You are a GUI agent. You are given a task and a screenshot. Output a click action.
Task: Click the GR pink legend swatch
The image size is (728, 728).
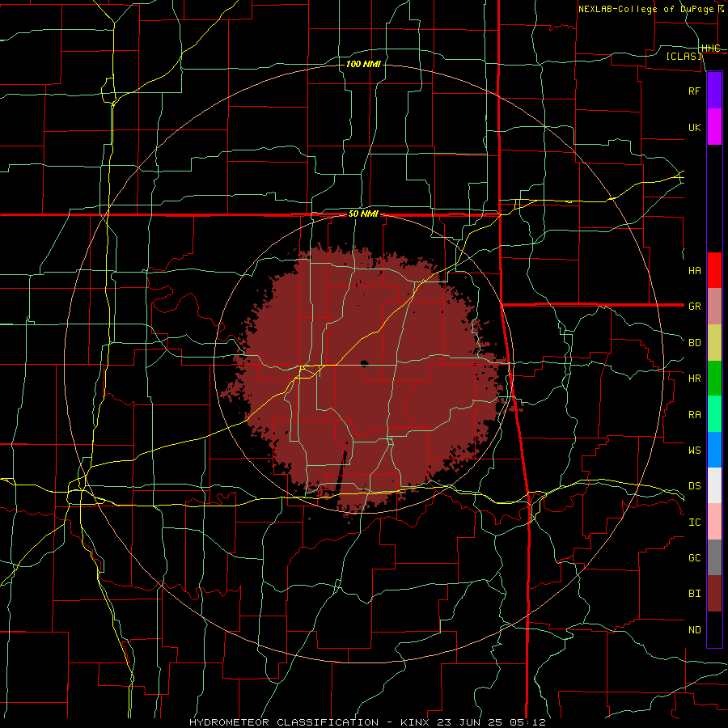(714, 307)
